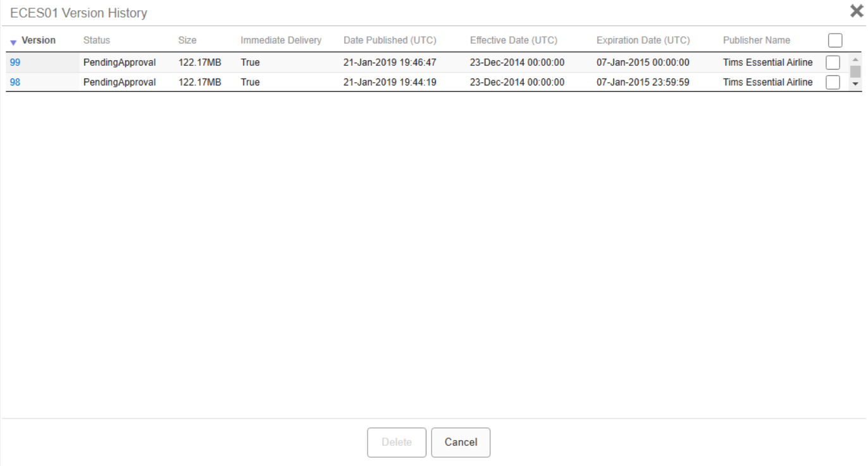This screenshot has height=466, width=868.
Task: Click expiration date 07-Jan-2015 00:00:00
Action: (643, 62)
